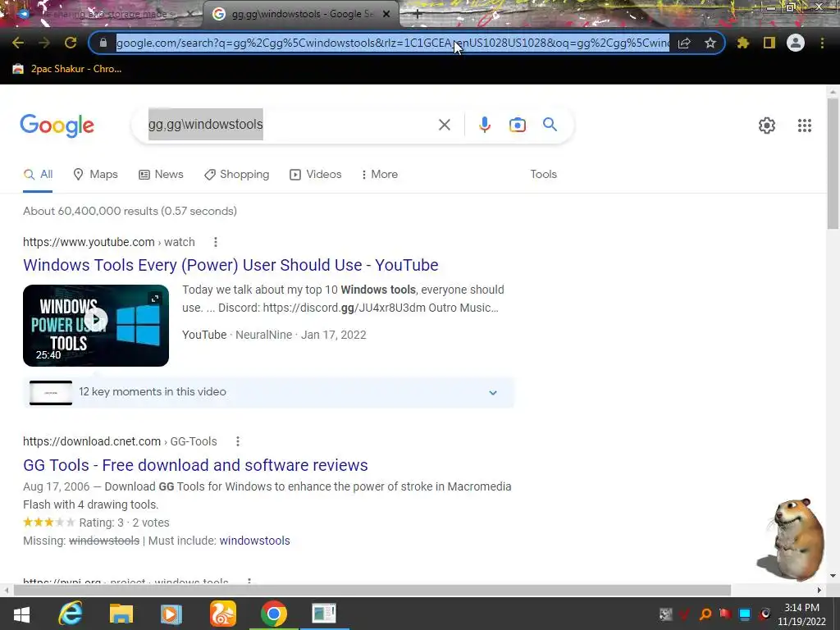Search by image with the camera icon
Image resolution: width=840 pixels, height=630 pixels.
click(517, 125)
